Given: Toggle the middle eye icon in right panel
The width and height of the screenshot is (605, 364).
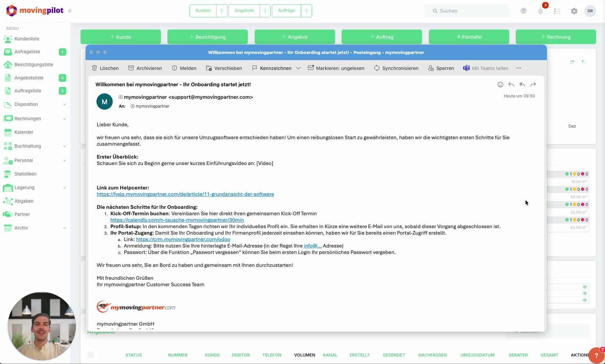Looking at the screenshot, I should 585,293.
